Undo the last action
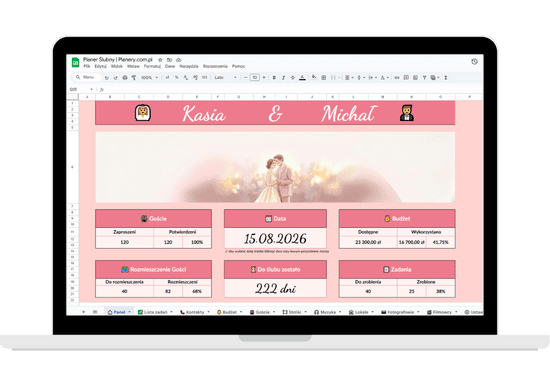This screenshot has width=550, height=386. (x=107, y=78)
